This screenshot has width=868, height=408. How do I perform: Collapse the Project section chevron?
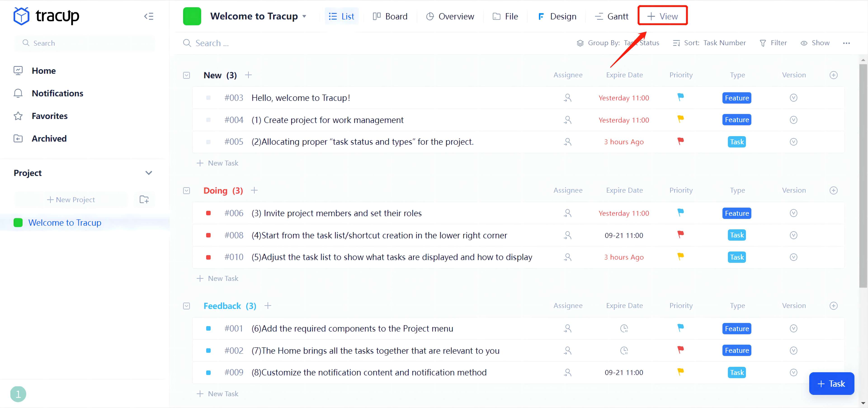tap(149, 173)
